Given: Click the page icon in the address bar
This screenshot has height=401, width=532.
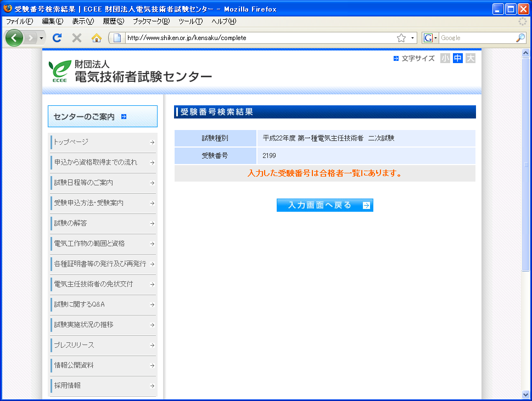Looking at the screenshot, I should (x=117, y=38).
